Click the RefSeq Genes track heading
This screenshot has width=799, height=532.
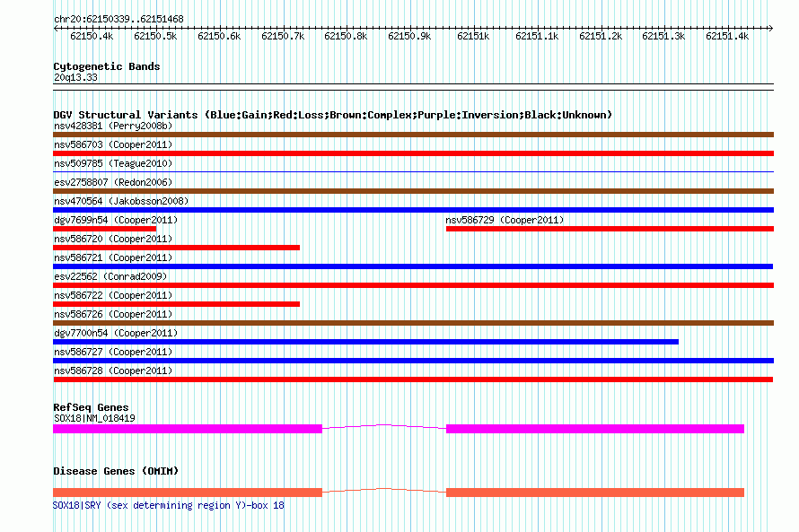tap(91, 407)
